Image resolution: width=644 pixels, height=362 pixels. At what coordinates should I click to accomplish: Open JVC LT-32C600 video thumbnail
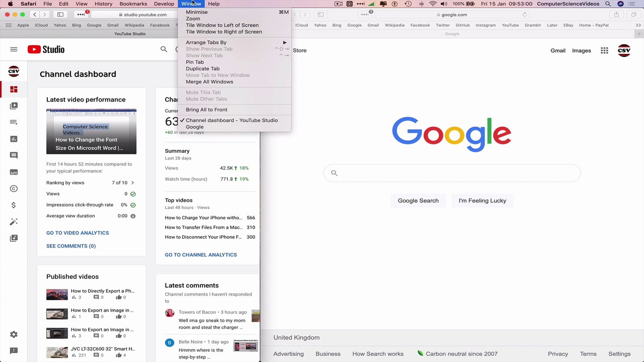[x=57, y=352]
